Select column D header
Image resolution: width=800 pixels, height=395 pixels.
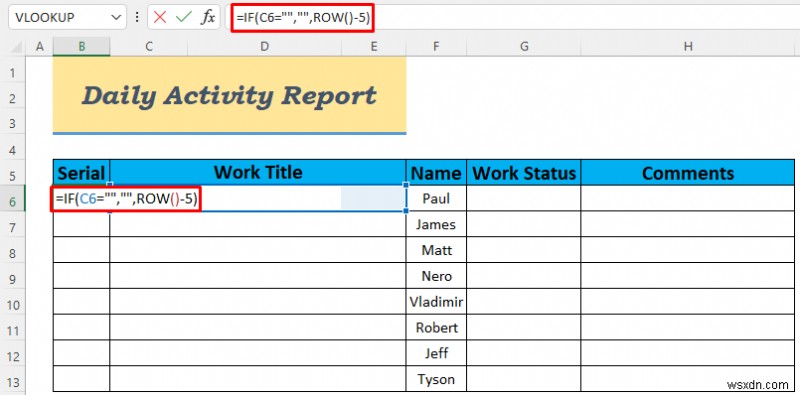click(x=264, y=46)
